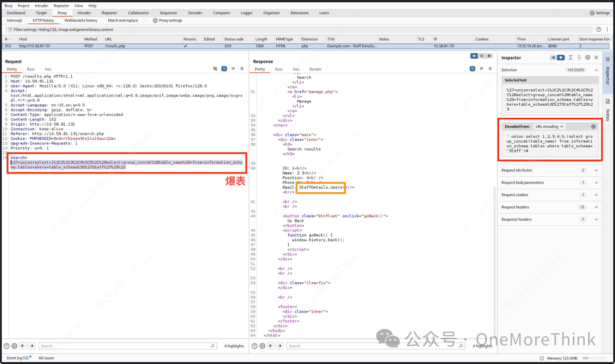
Task: Close the Inspector panel
Action: click(596, 57)
